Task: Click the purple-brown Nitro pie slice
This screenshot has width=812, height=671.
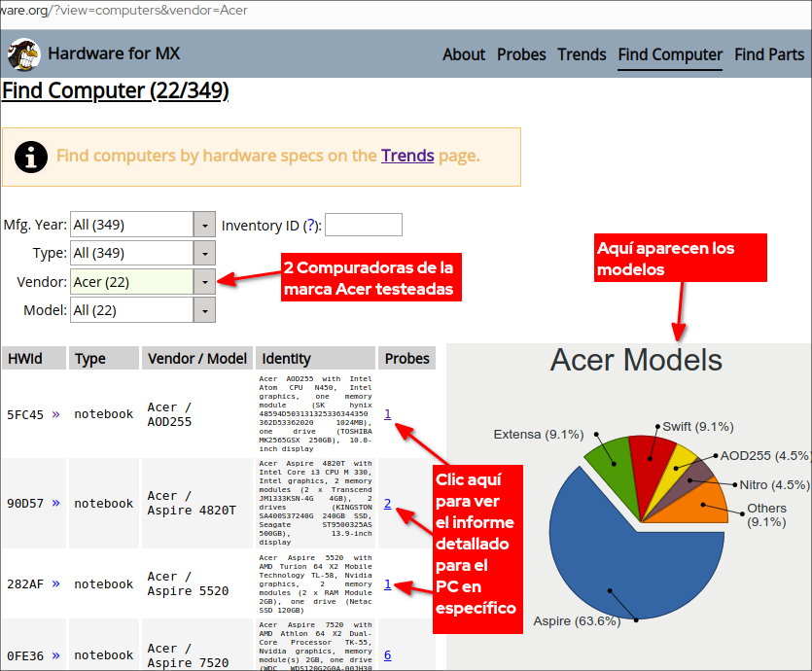Action: tap(689, 480)
